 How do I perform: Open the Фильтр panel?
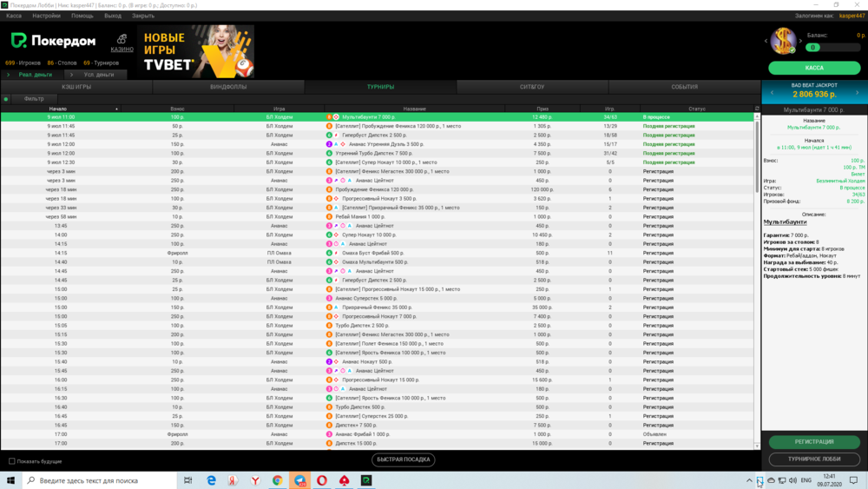pos(34,98)
